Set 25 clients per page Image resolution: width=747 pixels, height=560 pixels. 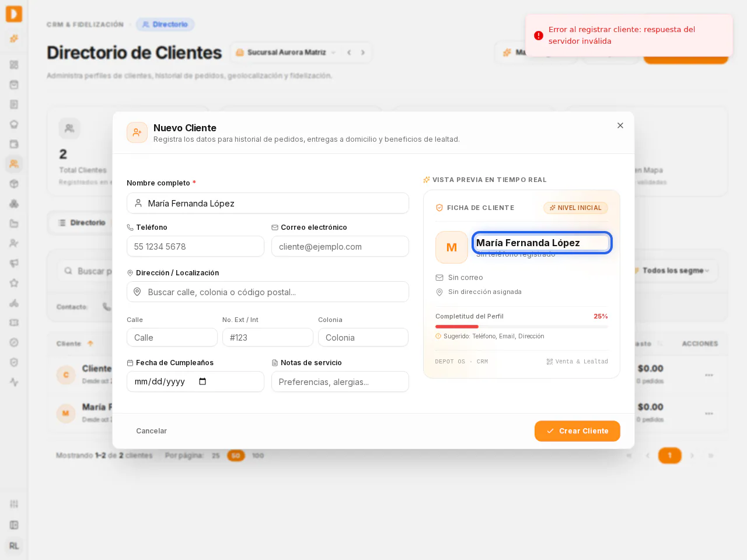[216, 456]
